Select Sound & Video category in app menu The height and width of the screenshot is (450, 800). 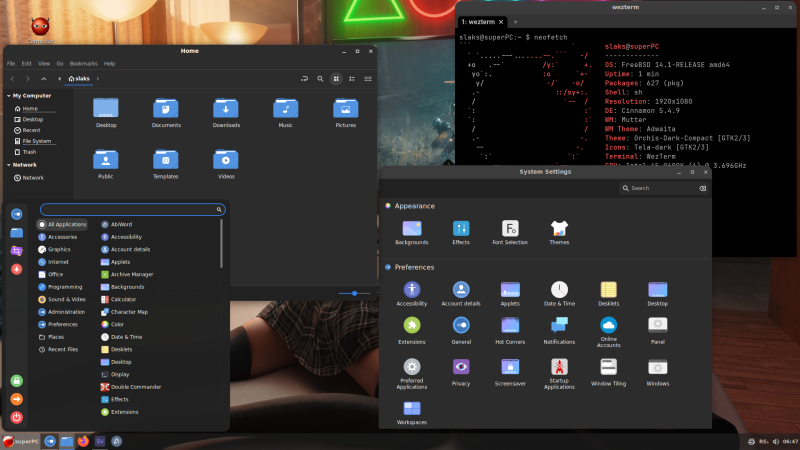[x=62, y=299]
